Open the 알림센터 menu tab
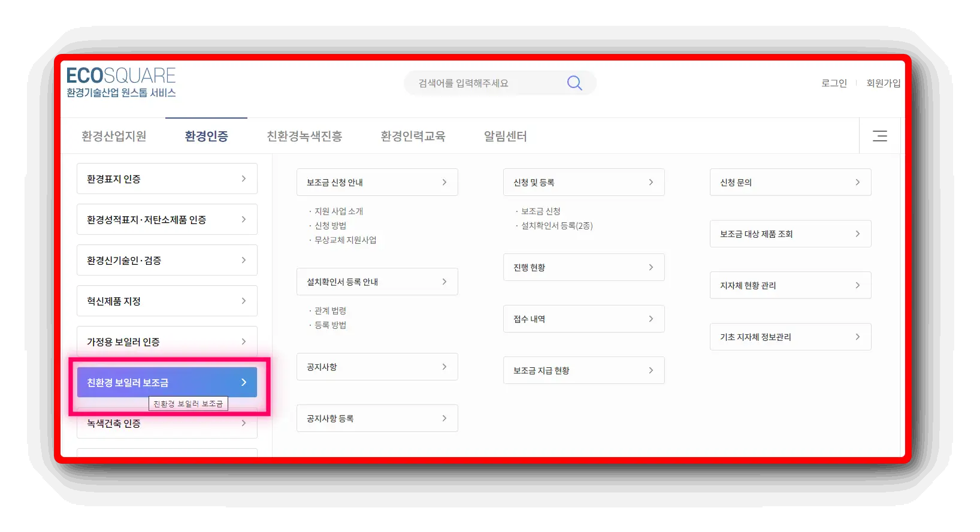Image resolution: width=980 pixels, height=532 pixels. click(505, 136)
